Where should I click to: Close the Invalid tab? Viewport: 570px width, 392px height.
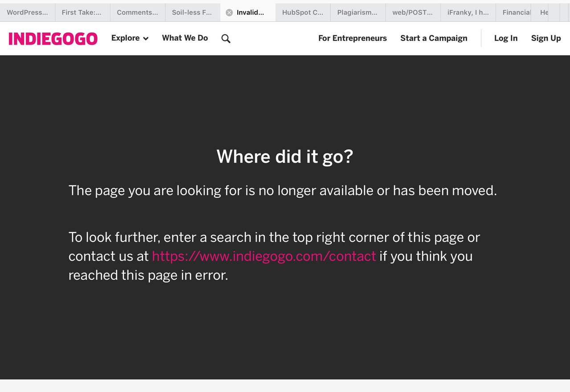tap(229, 12)
